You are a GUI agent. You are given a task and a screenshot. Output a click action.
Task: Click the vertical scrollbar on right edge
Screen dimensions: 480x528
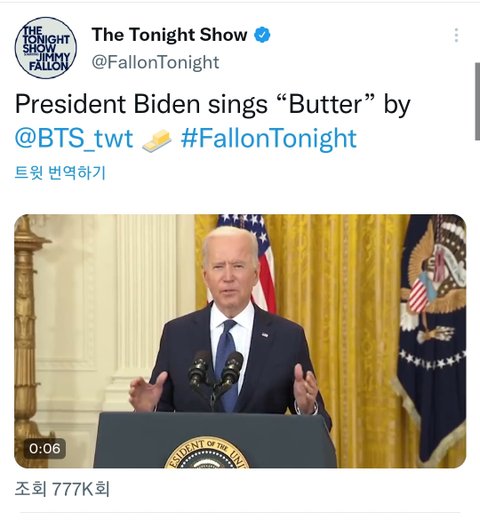[x=477, y=101]
